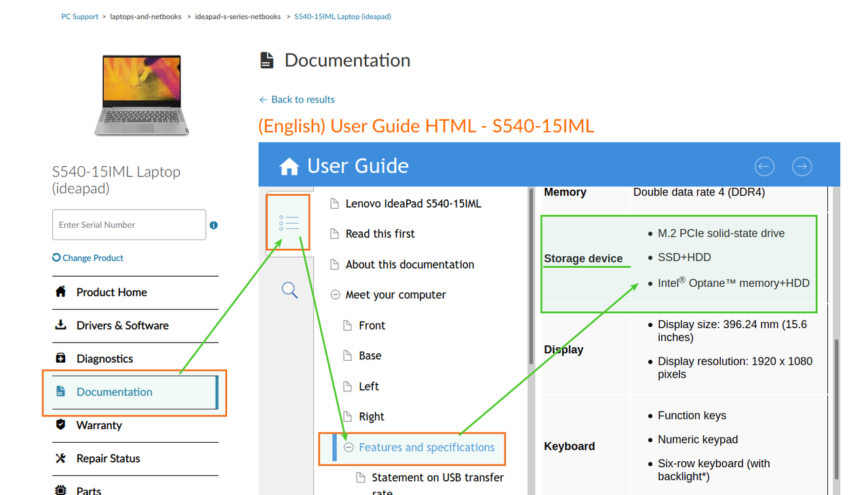Click the serial number info icon

(x=214, y=225)
